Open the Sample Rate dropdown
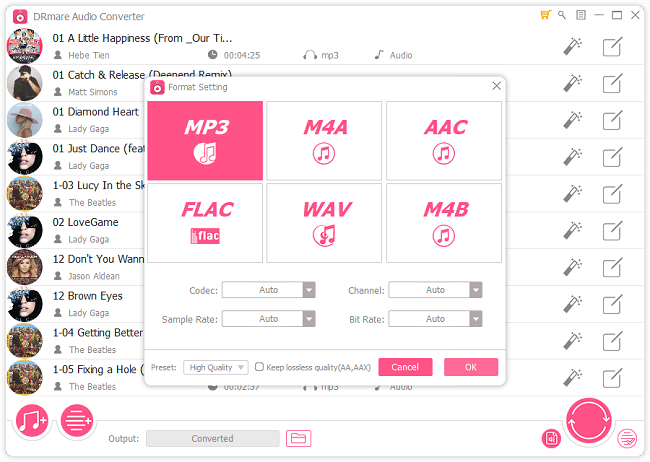 pyautogui.click(x=308, y=319)
